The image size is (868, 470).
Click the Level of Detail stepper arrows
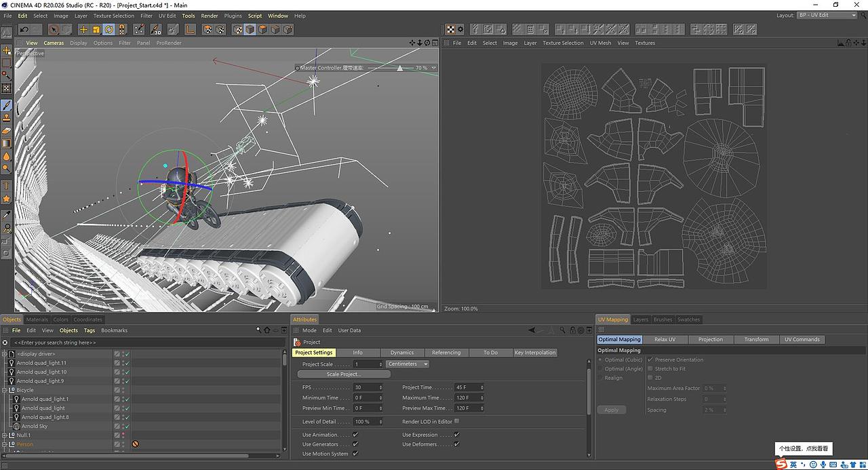click(x=380, y=421)
